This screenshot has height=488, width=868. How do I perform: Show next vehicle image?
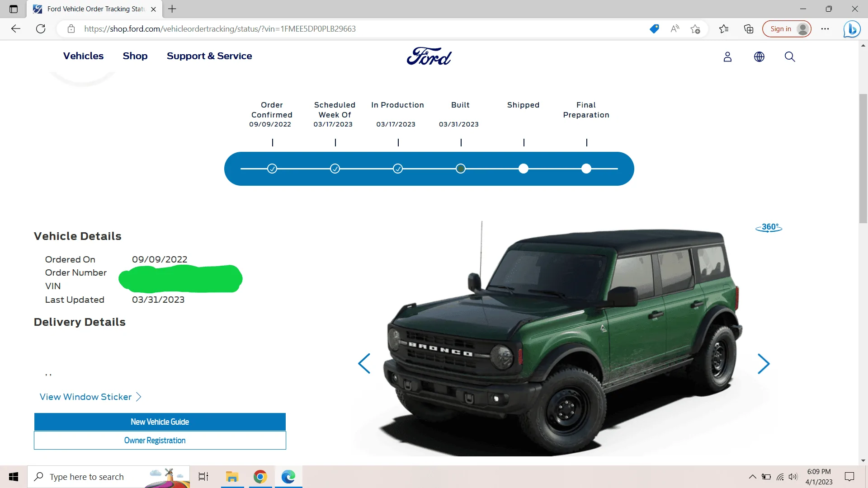coord(764,364)
